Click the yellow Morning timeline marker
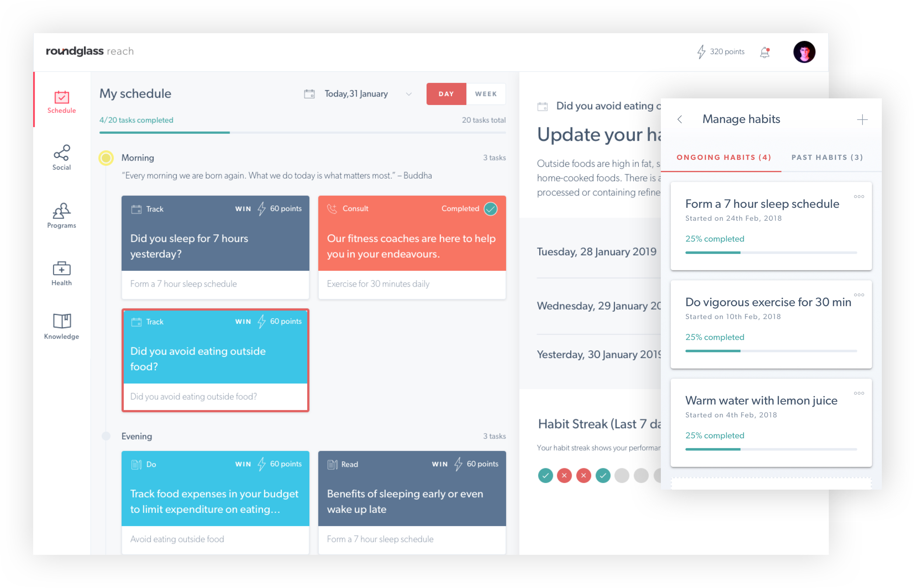Image resolution: width=915 pixels, height=588 pixels. (106, 158)
